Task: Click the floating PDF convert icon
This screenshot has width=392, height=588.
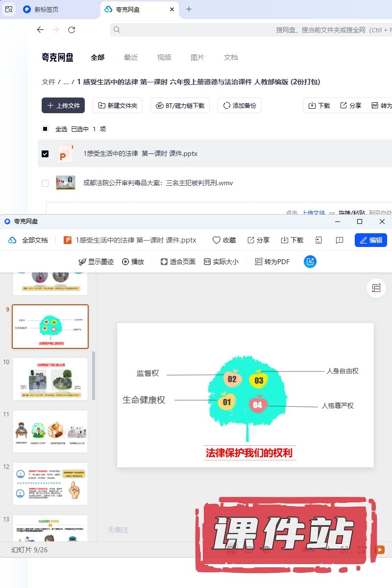Action: click(376, 289)
